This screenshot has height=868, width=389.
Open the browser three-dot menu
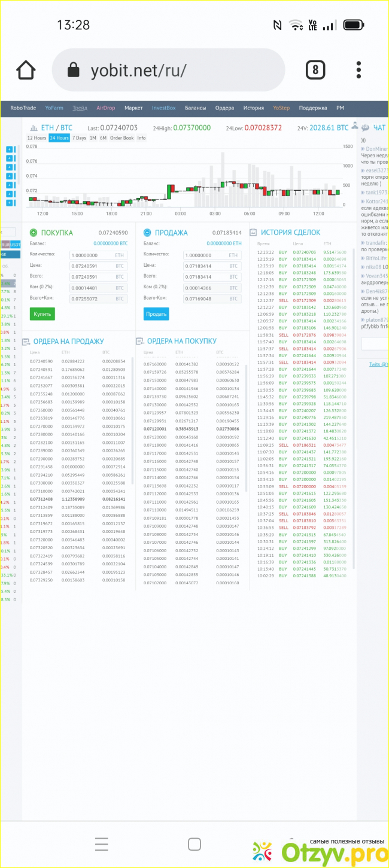coord(358,70)
